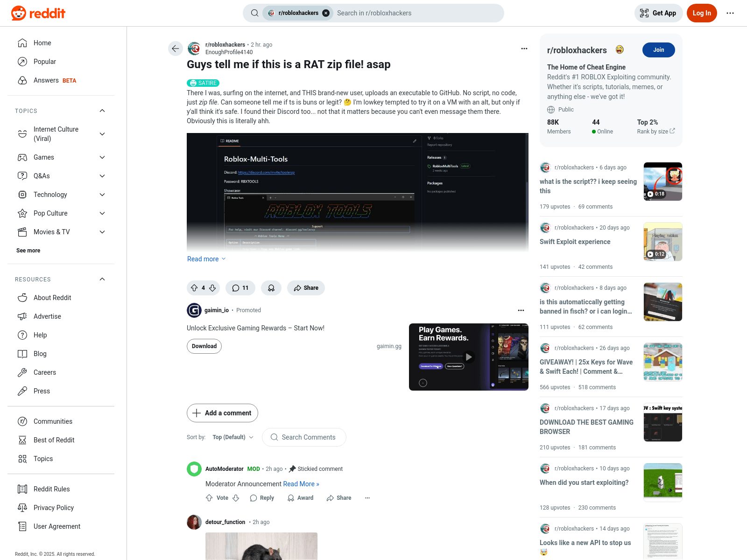
Task: Join r/robloxhackers community
Action: [658, 50]
